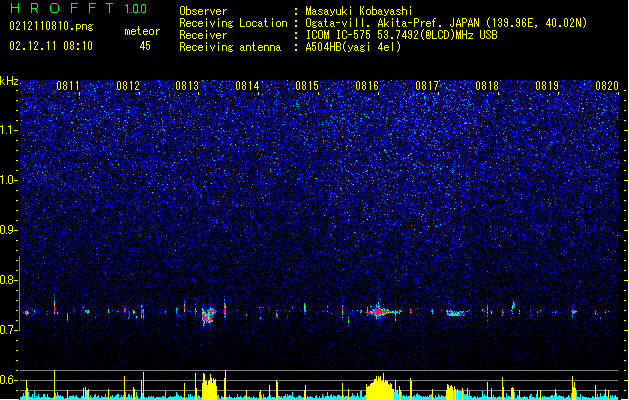629x400 pixels.
Task: Click receiving location Ogata-vill. Akita-Pref. JAPAN
Action: (392, 23)
